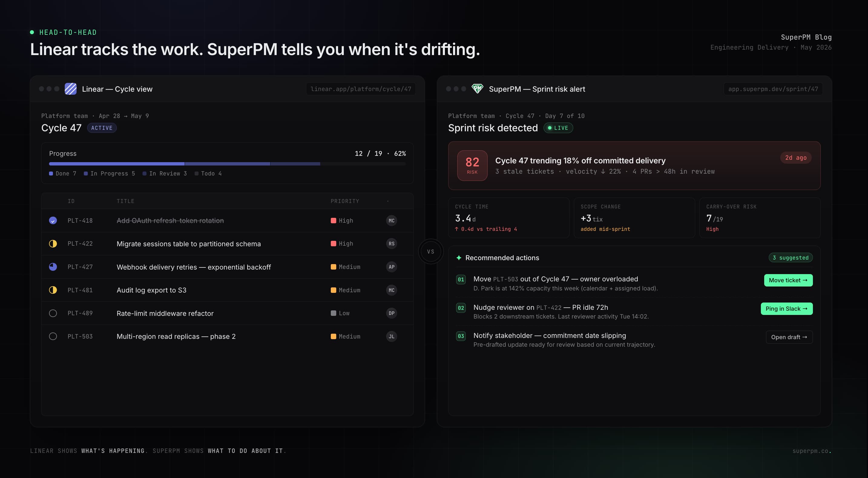Click the LIVE status pill

558,128
